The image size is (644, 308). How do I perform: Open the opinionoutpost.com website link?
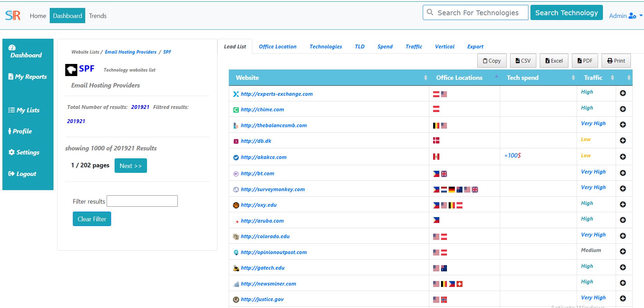(x=274, y=252)
